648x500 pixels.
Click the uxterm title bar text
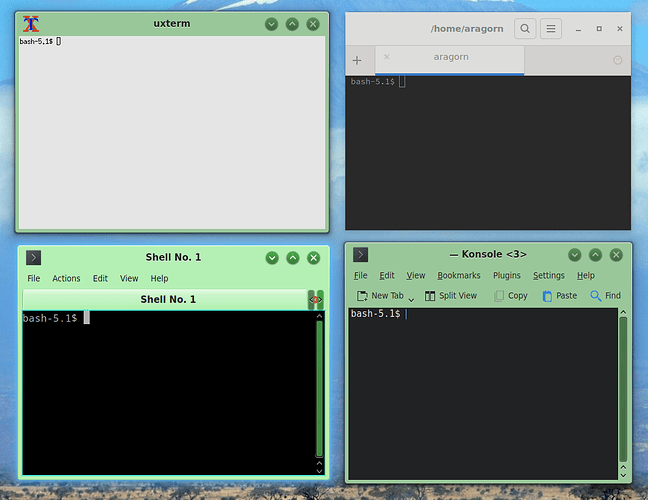pyautogui.click(x=172, y=24)
